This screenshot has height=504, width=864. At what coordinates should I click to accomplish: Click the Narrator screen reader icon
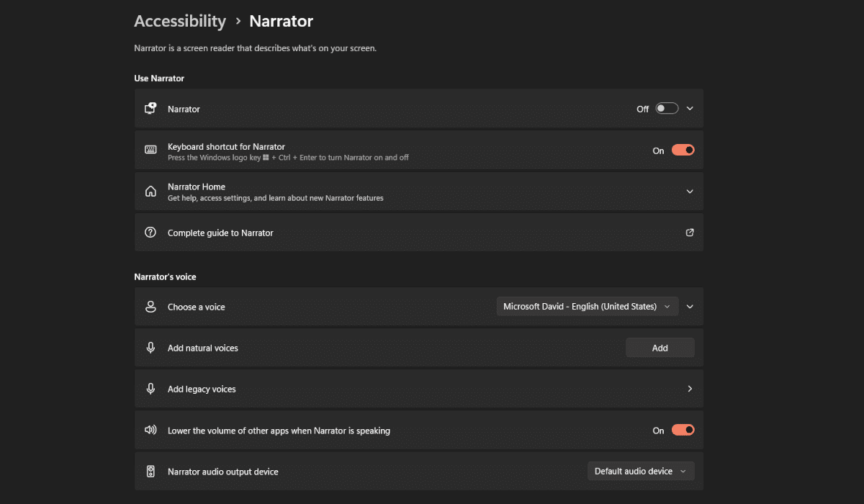tap(150, 109)
